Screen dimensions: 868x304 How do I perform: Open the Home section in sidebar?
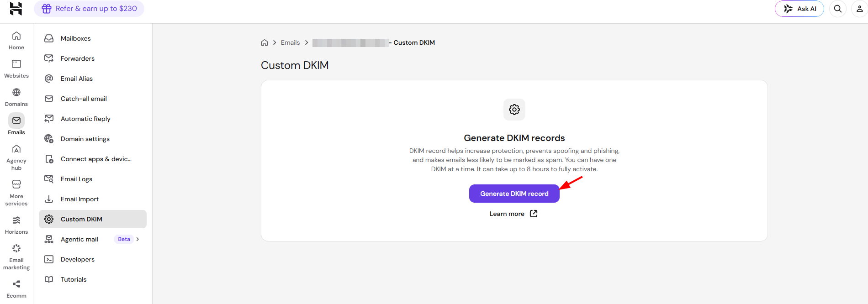(16, 41)
